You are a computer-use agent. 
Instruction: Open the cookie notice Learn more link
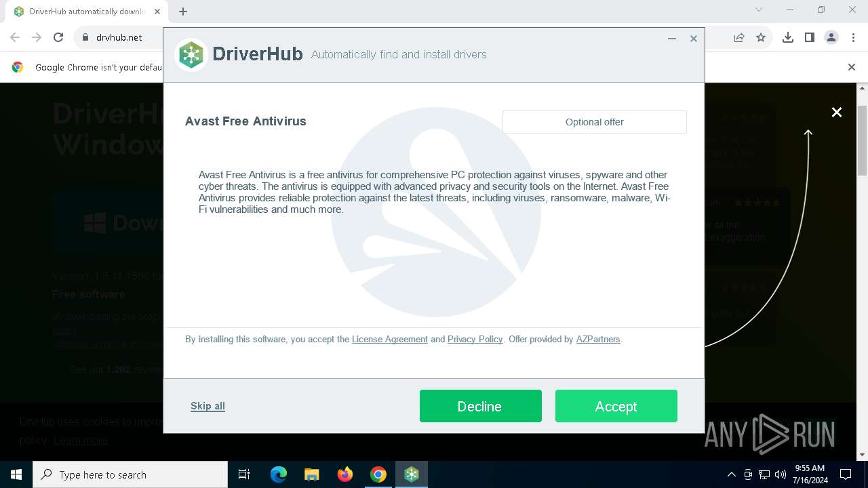point(81,440)
